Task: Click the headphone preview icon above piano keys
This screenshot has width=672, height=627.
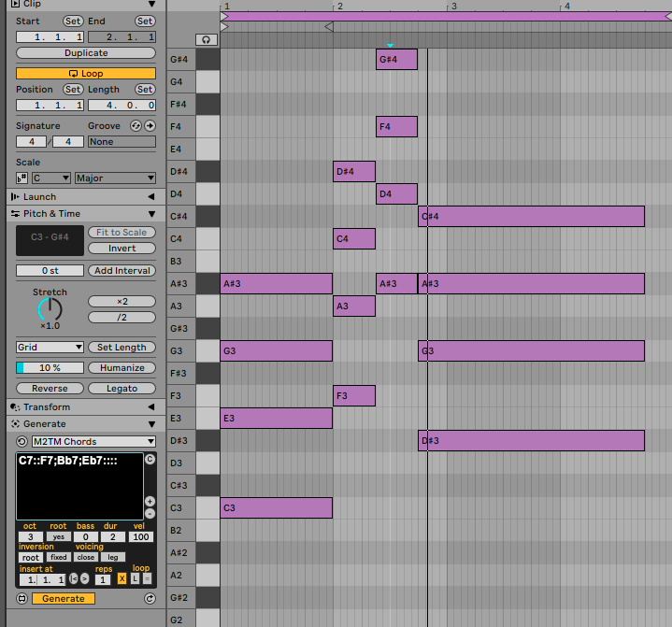Action: click(206, 39)
